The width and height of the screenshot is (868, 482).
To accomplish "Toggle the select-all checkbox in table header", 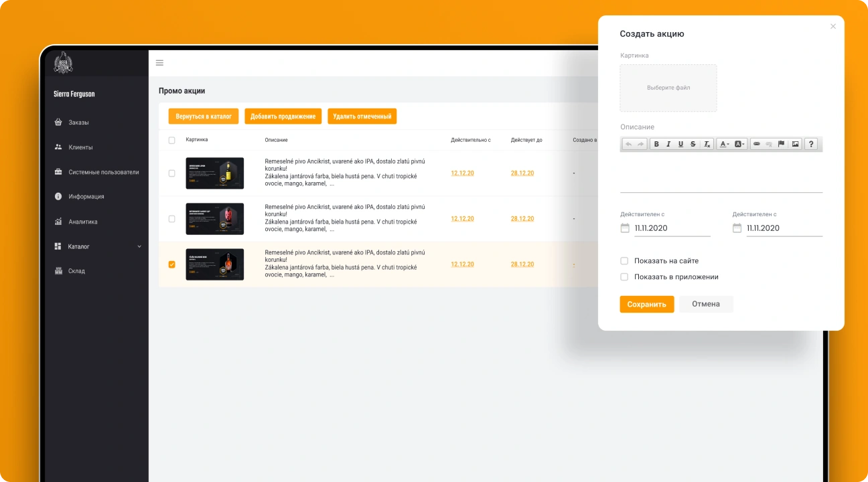I will [171, 141].
